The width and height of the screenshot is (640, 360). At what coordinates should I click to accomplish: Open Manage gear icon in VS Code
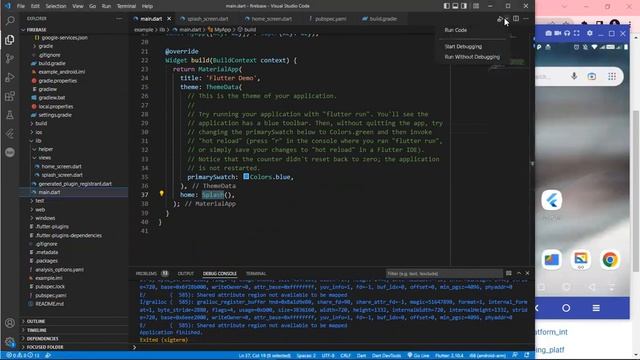pyautogui.click(x=10, y=342)
